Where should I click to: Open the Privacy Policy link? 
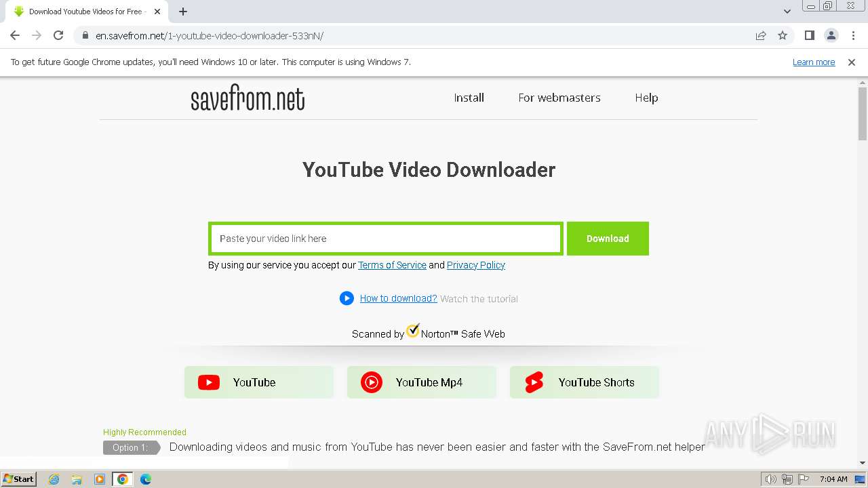pyautogui.click(x=476, y=265)
